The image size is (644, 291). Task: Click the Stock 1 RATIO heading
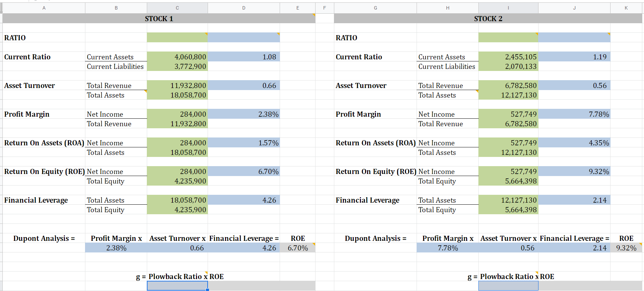tap(15, 38)
